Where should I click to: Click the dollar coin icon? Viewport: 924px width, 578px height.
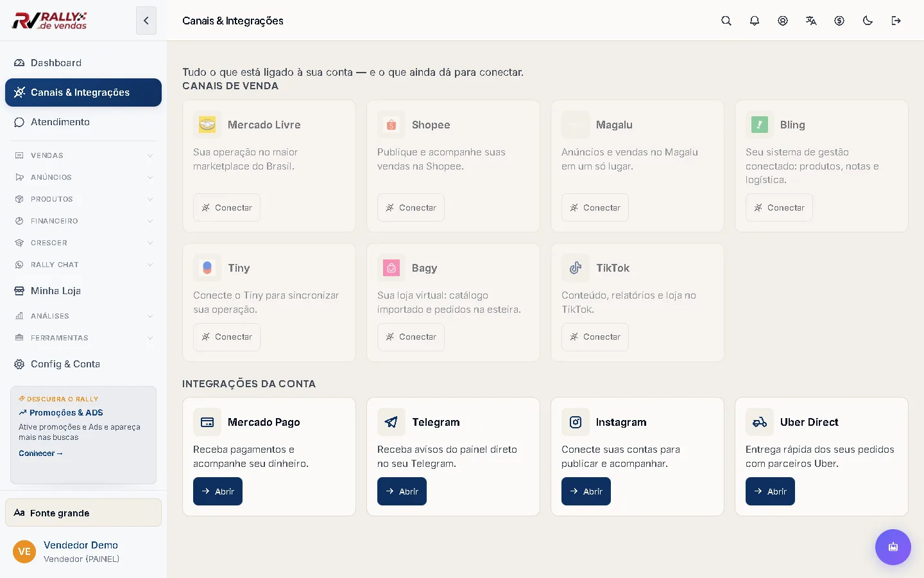tap(839, 21)
